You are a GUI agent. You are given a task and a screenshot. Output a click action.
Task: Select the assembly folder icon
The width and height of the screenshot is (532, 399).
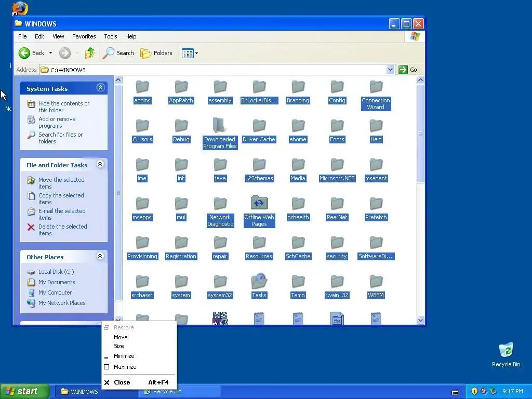[220, 87]
